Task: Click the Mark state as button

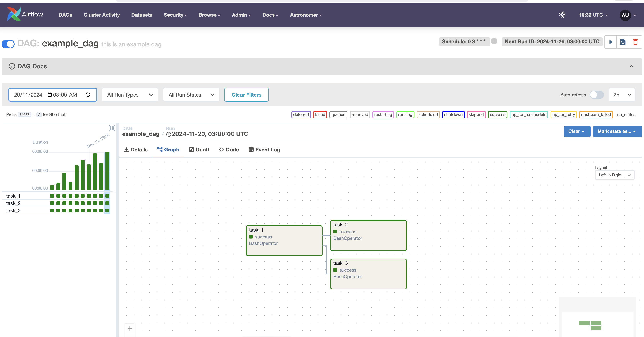Action: [617, 131]
